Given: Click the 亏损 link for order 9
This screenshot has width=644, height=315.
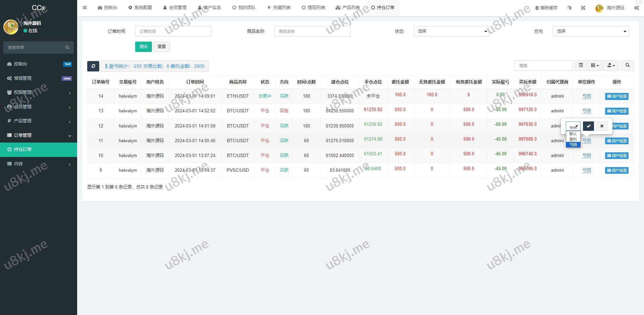Looking at the screenshot, I should [x=586, y=170].
